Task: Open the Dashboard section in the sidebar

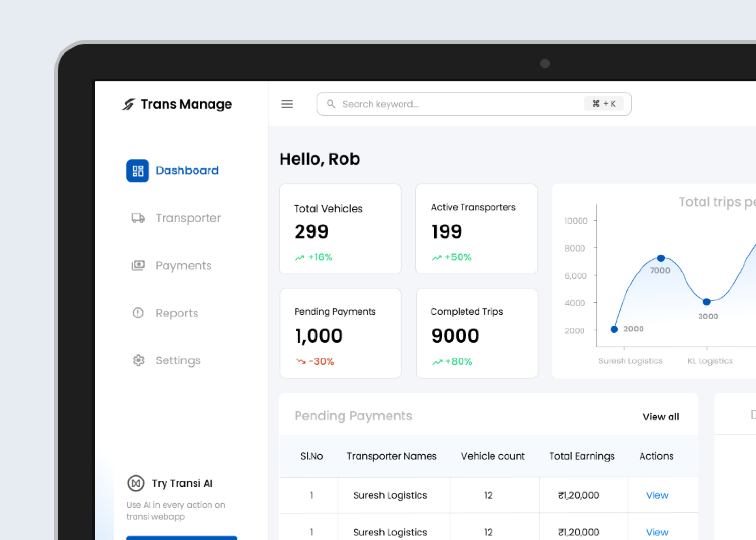Action: pos(187,171)
